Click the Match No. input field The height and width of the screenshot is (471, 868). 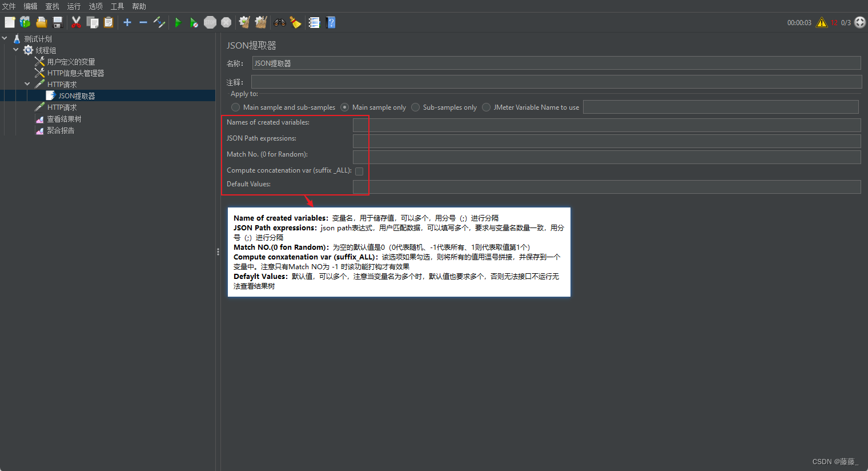pyautogui.click(x=606, y=157)
